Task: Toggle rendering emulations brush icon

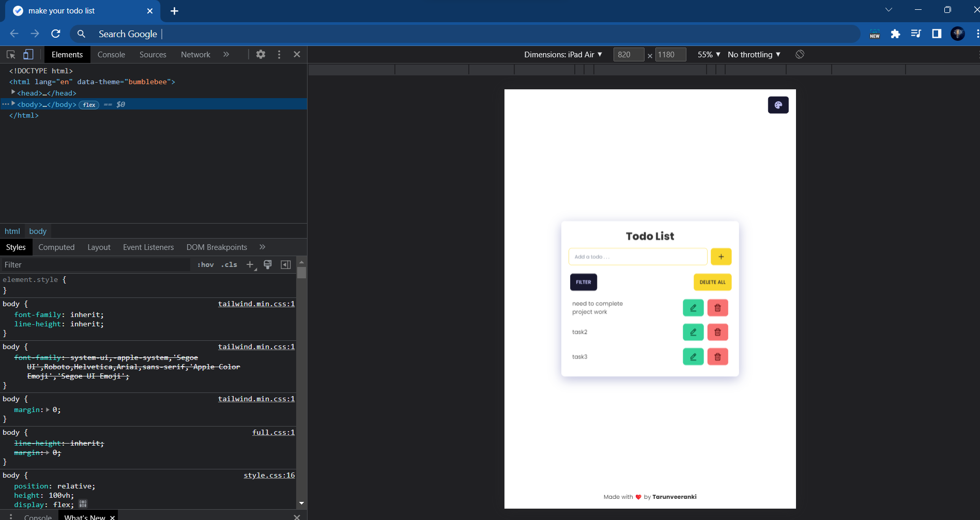Action: [268, 265]
